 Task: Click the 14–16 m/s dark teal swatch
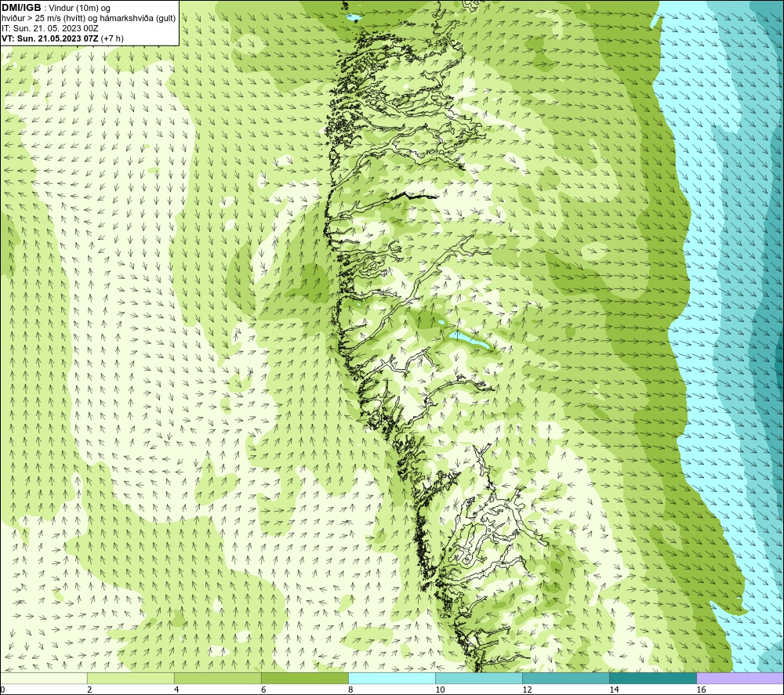click(653, 678)
